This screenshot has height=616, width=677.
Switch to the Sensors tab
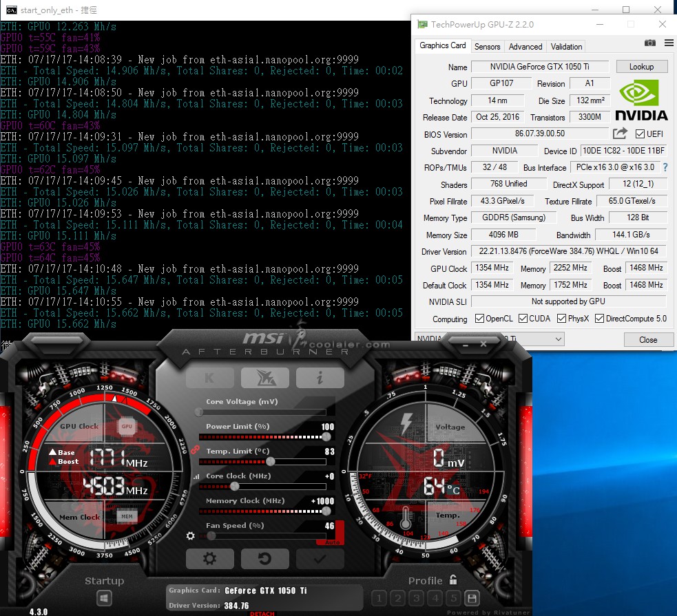pos(487,47)
